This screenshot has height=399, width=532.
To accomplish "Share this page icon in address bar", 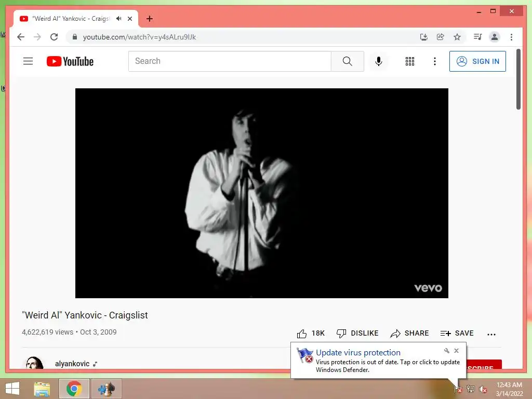I will [x=441, y=37].
